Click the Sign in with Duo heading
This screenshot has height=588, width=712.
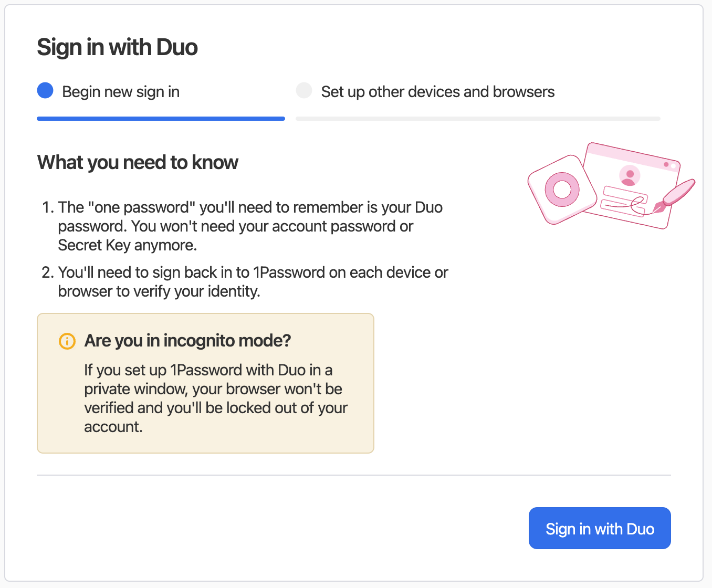117,47
